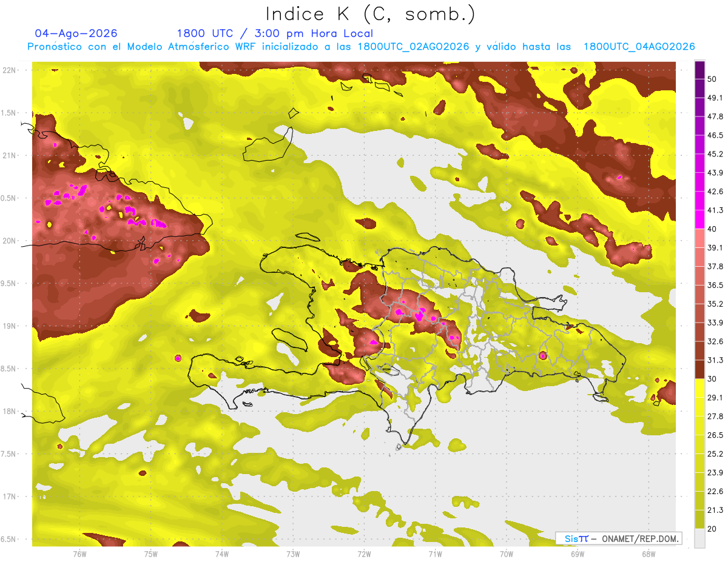The height and width of the screenshot is (562, 728).
Task: Click the "9.5N" latitude tick label
Action: tap(9, 283)
